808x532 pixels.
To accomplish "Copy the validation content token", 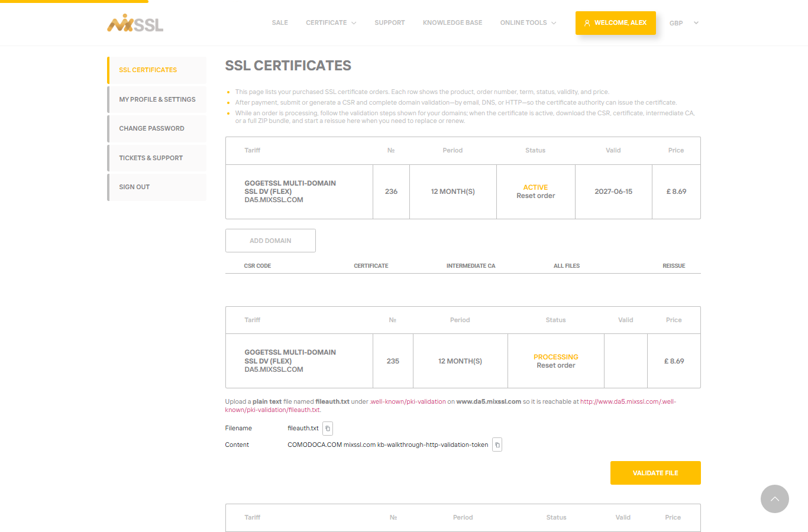I will pos(497,445).
